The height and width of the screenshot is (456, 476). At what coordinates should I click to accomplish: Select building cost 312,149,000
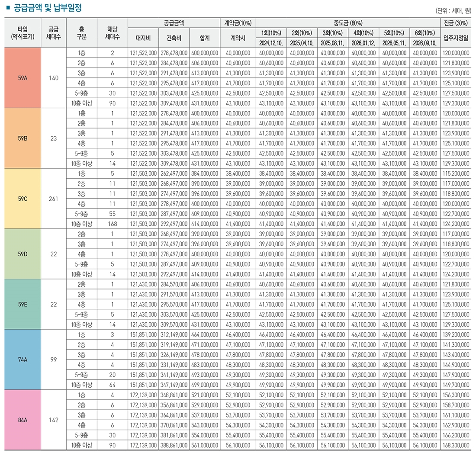pos(174,334)
